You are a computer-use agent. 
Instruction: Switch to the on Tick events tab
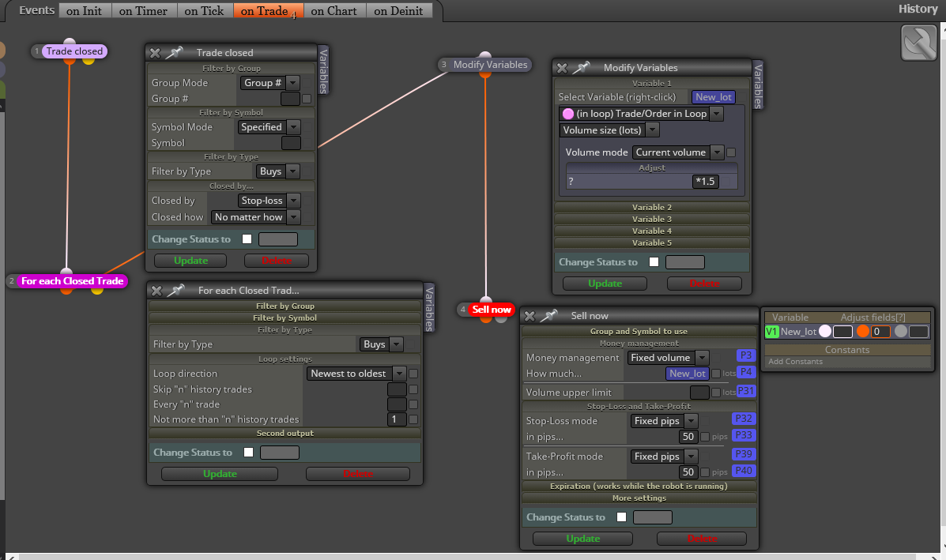(204, 11)
